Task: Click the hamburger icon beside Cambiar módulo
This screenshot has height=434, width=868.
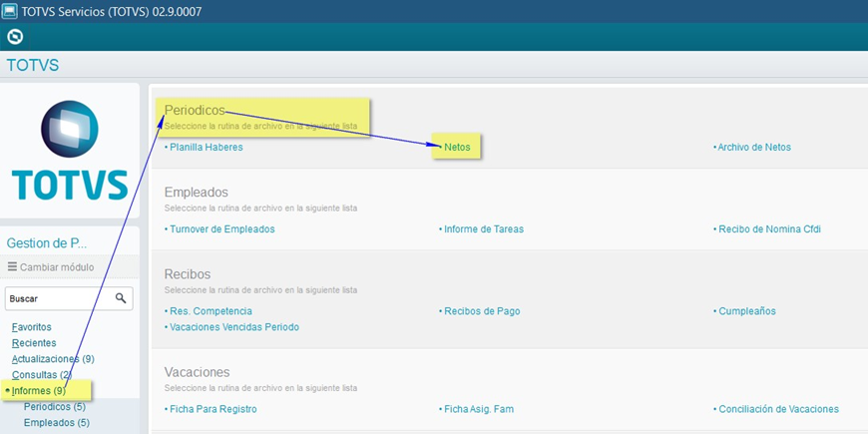Action: (x=12, y=266)
